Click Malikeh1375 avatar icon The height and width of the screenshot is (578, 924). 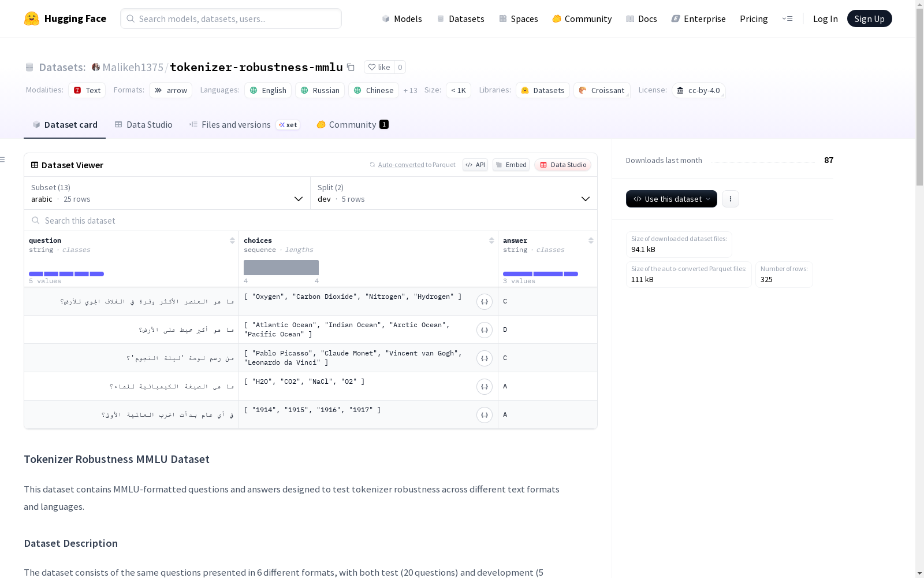(x=96, y=67)
